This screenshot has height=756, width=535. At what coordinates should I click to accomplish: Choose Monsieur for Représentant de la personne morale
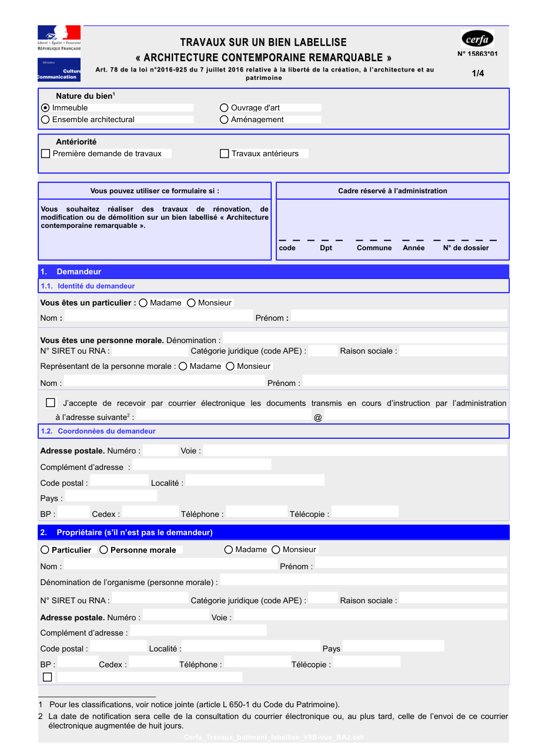coord(230,366)
